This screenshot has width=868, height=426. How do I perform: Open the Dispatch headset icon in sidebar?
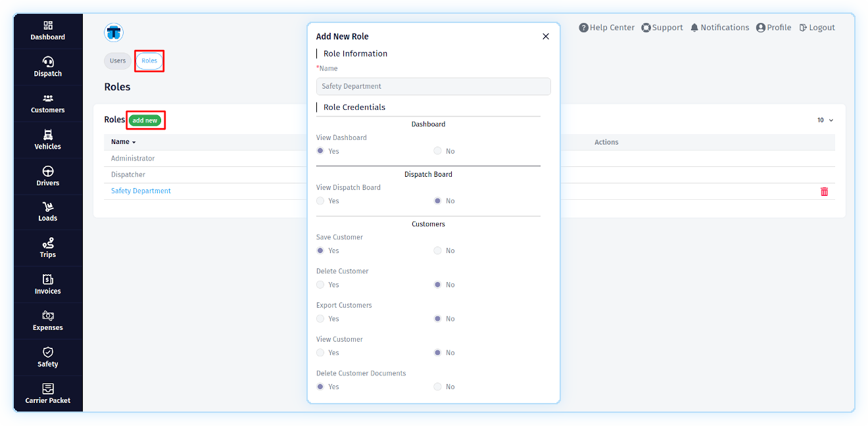[x=48, y=62]
